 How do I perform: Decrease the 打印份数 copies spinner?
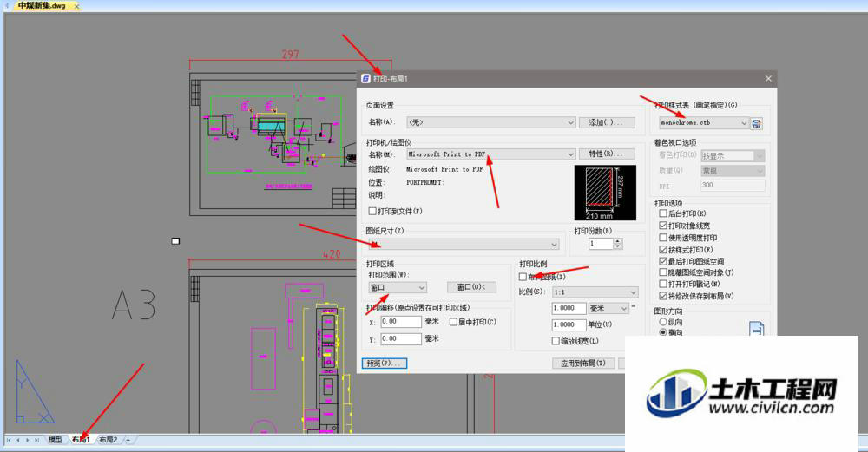[x=618, y=246]
